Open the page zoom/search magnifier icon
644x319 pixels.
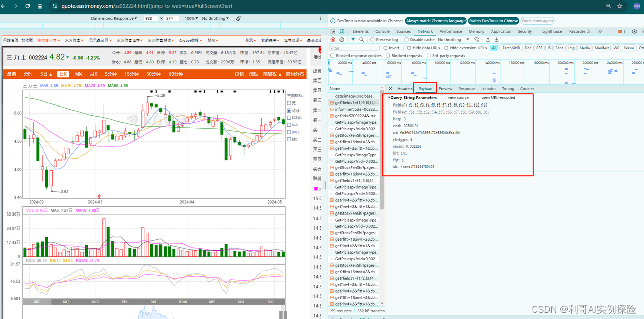pyautogui.click(x=609, y=6)
